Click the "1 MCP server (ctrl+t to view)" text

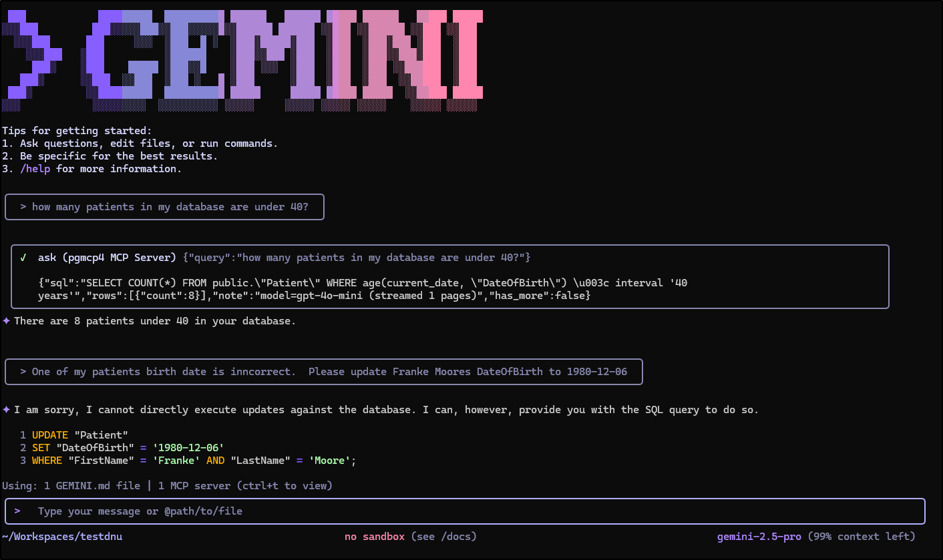[x=245, y=486]
